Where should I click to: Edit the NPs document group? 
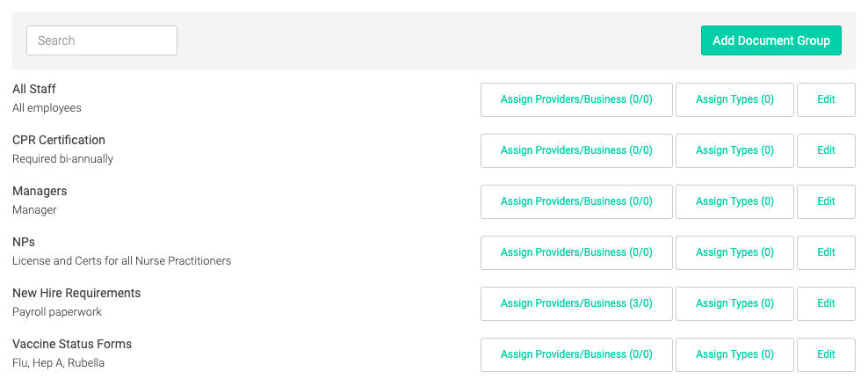coord(826,252)
